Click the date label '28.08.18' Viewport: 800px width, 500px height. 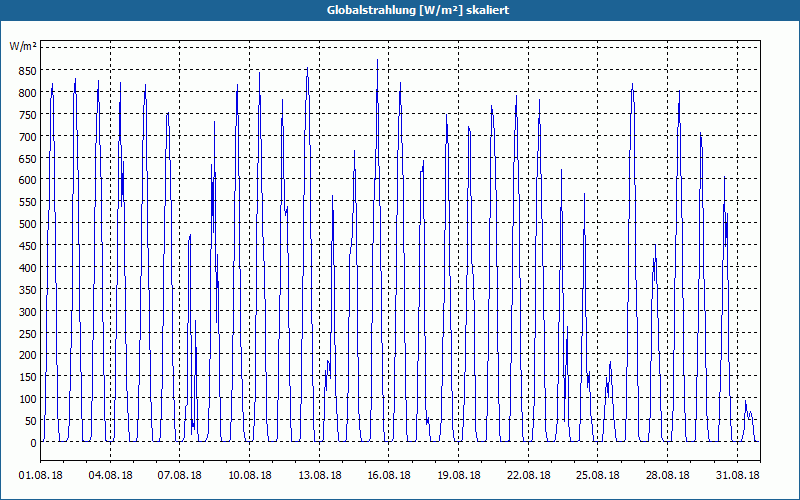(667, 475)
